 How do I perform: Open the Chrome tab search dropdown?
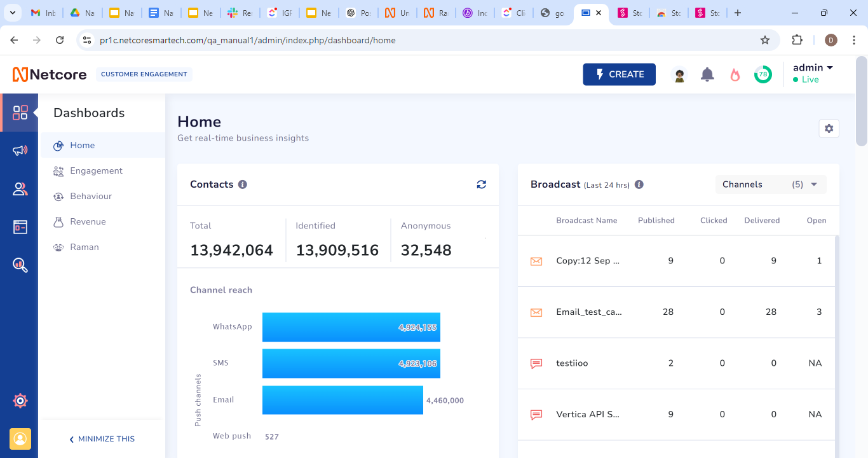[x=12, y=13]
